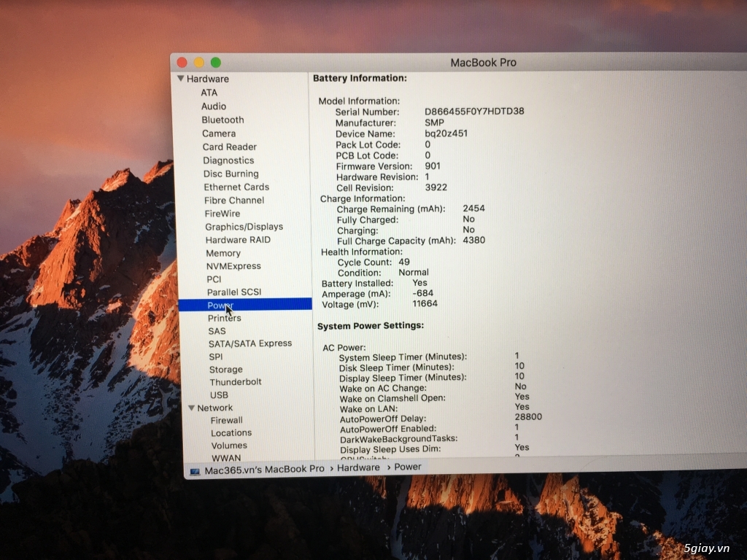Select Locations under Network
The height and width of the screenshot is (560, 747).
click(231, 433)
